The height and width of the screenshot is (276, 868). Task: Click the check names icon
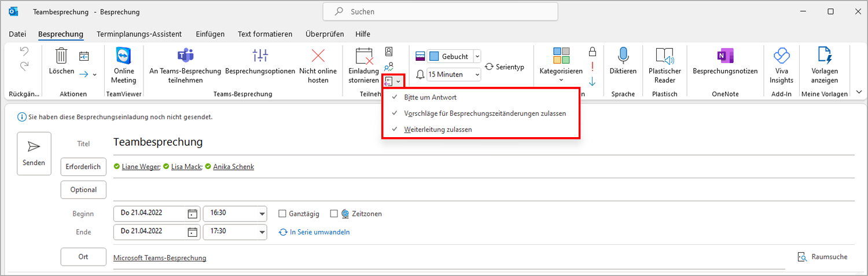(x=389, y=67)
